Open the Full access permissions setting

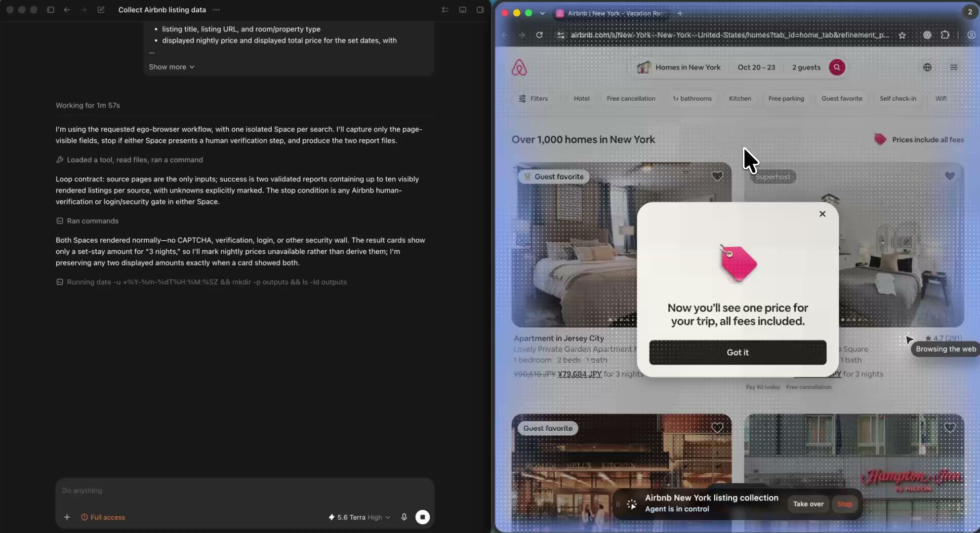pos(103,517)
